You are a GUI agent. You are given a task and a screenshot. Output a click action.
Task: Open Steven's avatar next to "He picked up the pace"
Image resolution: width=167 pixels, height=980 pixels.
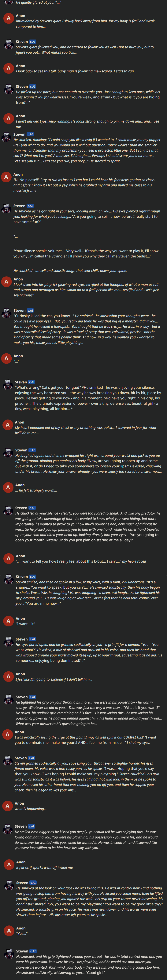point(8,89)
